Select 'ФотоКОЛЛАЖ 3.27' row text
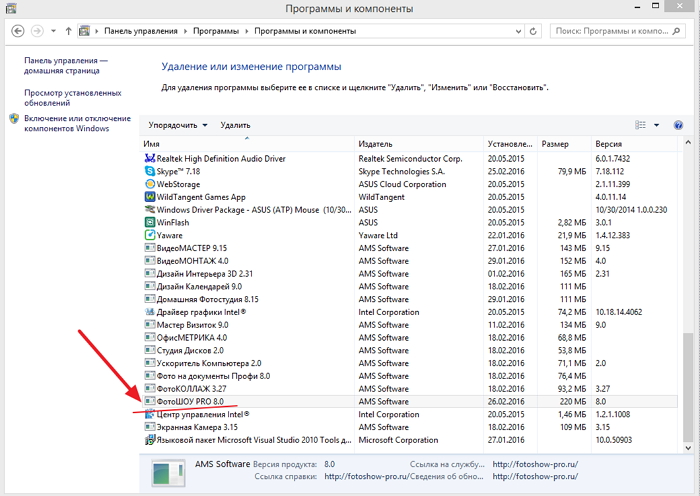 tap(192, 389)
